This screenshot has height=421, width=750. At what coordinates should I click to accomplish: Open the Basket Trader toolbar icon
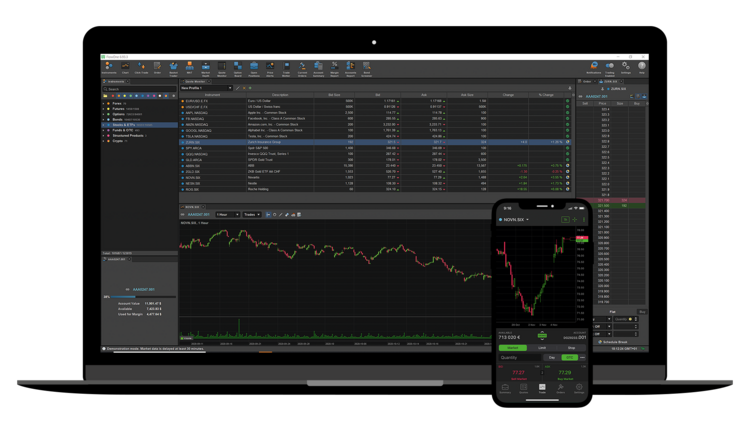pyautogui.click(x=173, y=68)
